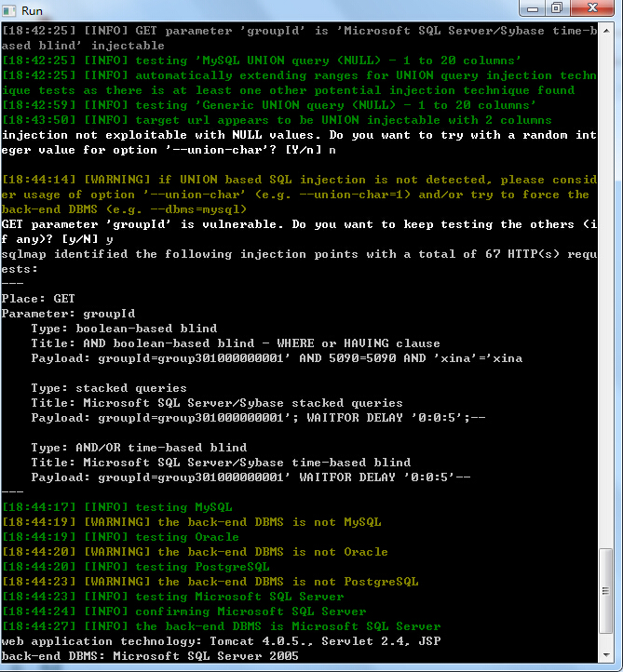Click 'Title: Microsoft SQL Server/Sybase time-based blind'
Screen dimensions: 623x672
tap(221, 463)
